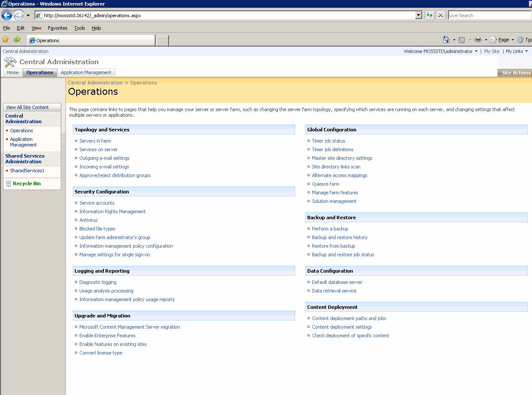Click the Add to Favorites icon
Image resolution: width=532 pixels, height=395 pixels.
coord(17,40)
